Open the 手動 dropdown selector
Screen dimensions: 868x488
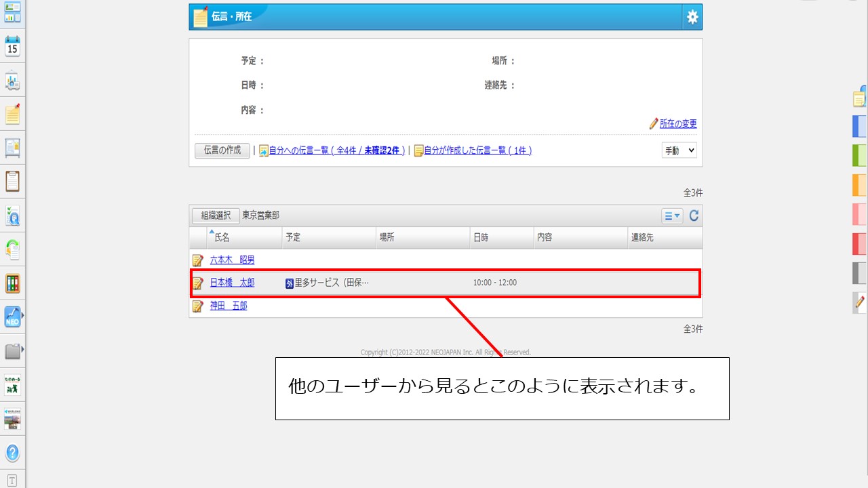679,150
